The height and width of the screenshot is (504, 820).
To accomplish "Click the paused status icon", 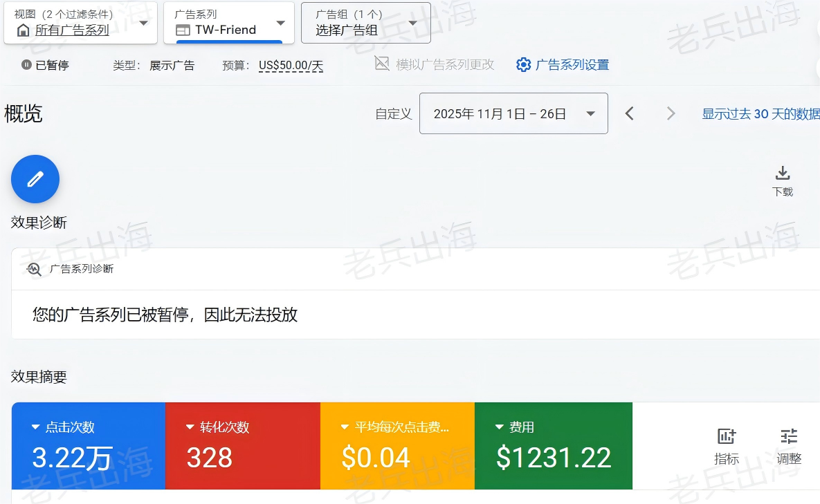I will [26, 65].
